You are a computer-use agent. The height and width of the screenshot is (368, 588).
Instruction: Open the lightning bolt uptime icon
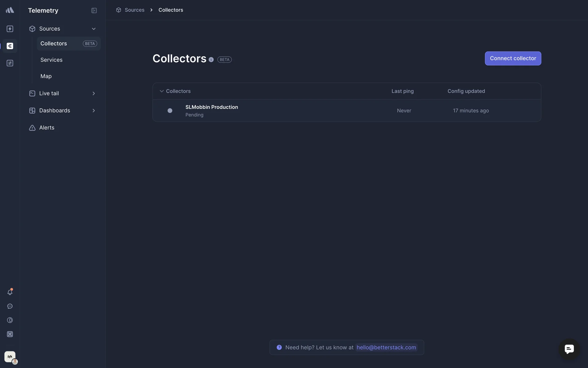[10, 29]
